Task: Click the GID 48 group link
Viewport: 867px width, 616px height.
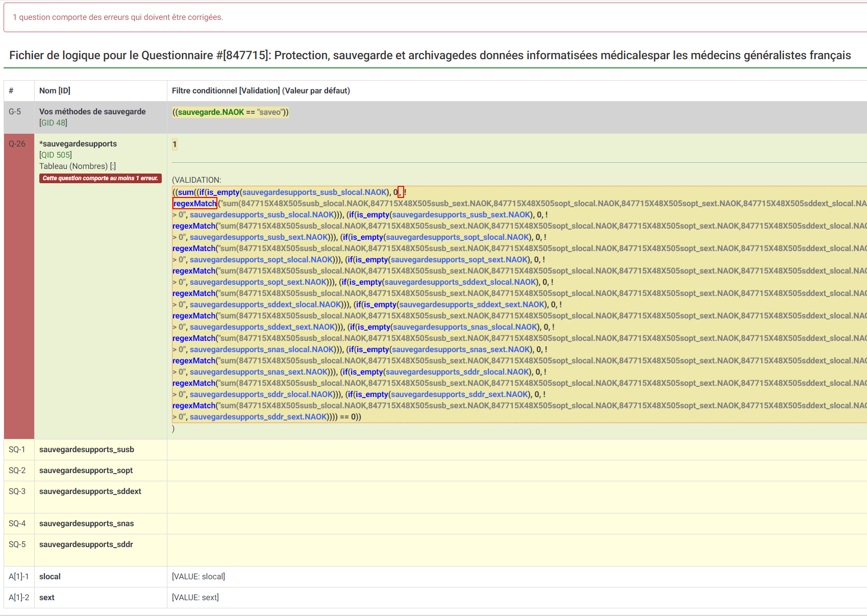Action: click(53, 123)
